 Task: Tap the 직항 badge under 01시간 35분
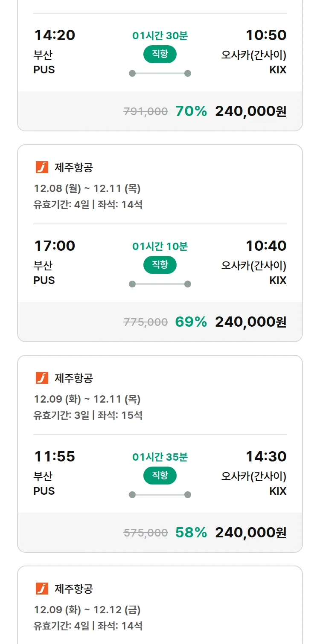coord(160,476)
